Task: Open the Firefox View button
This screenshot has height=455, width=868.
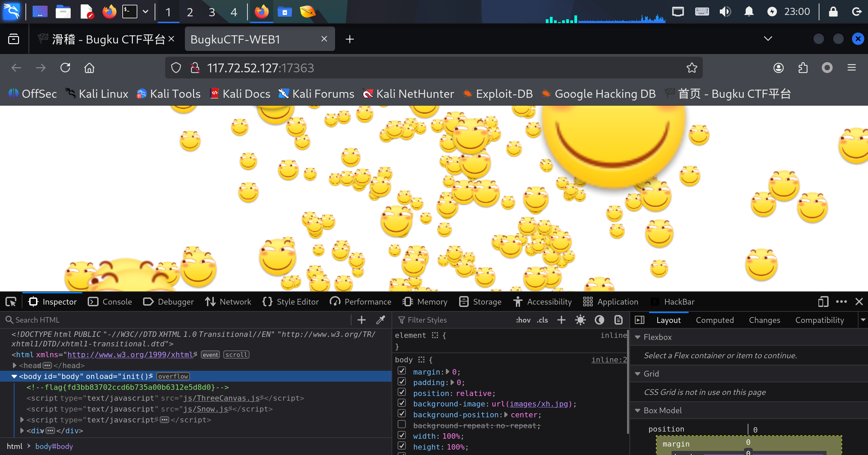Action: tap(14, 39)
